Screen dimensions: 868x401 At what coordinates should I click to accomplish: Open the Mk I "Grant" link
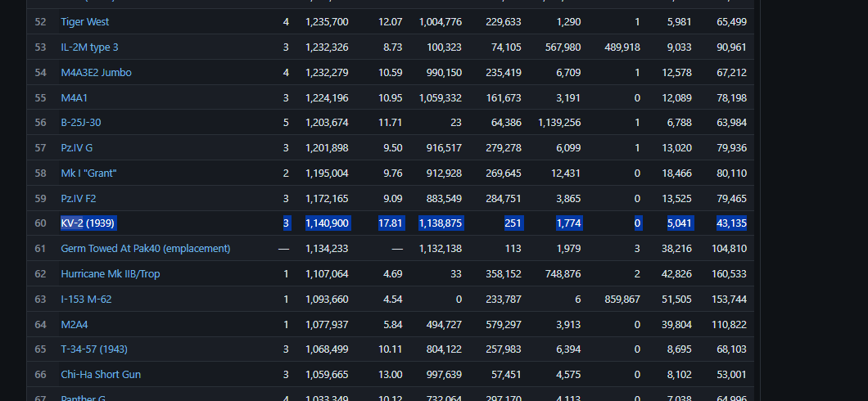click(88, 173)
